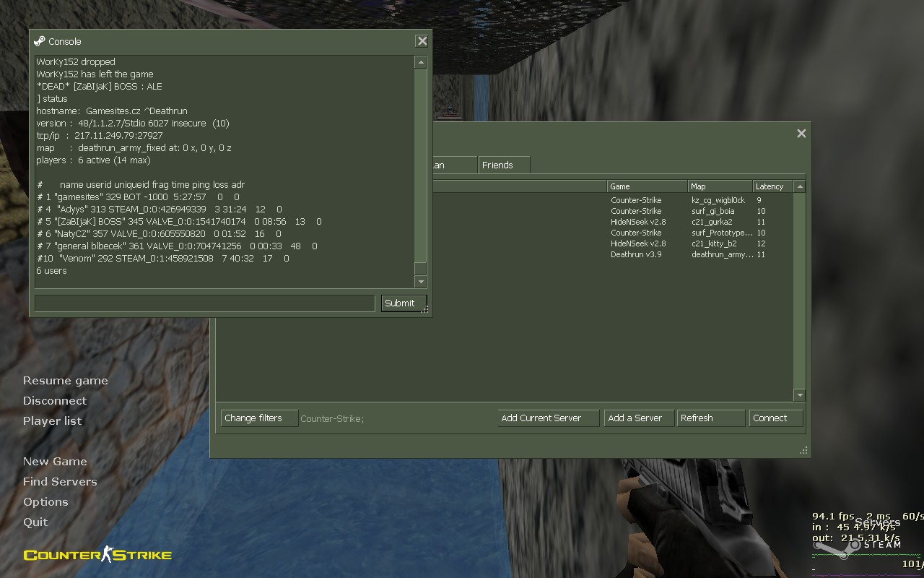
Task: Click console hostname Gamesites.cz line
Action: point(112,111)
